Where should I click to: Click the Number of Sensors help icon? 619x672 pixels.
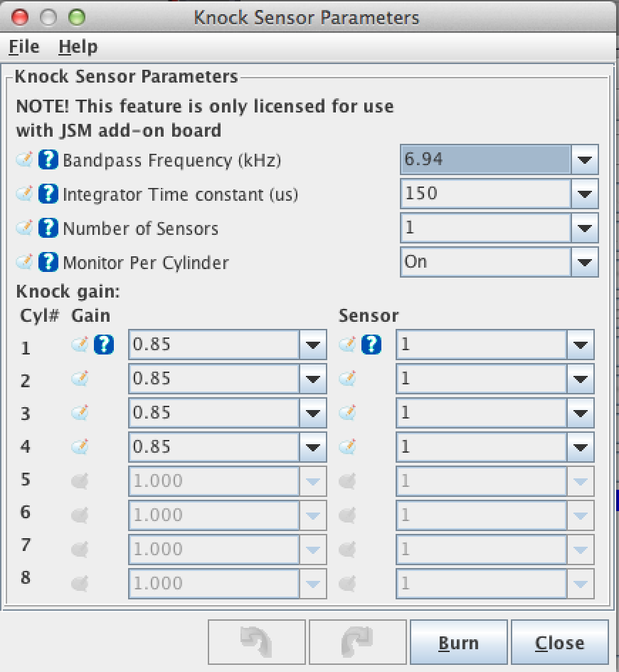pyautogui.click(x=48, y=228)
